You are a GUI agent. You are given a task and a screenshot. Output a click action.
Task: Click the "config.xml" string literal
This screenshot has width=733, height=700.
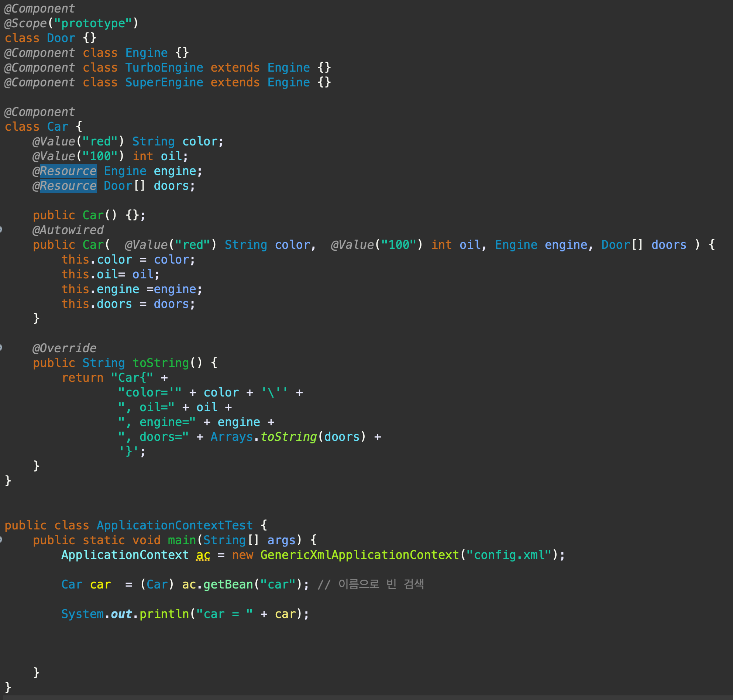point(509,555)
